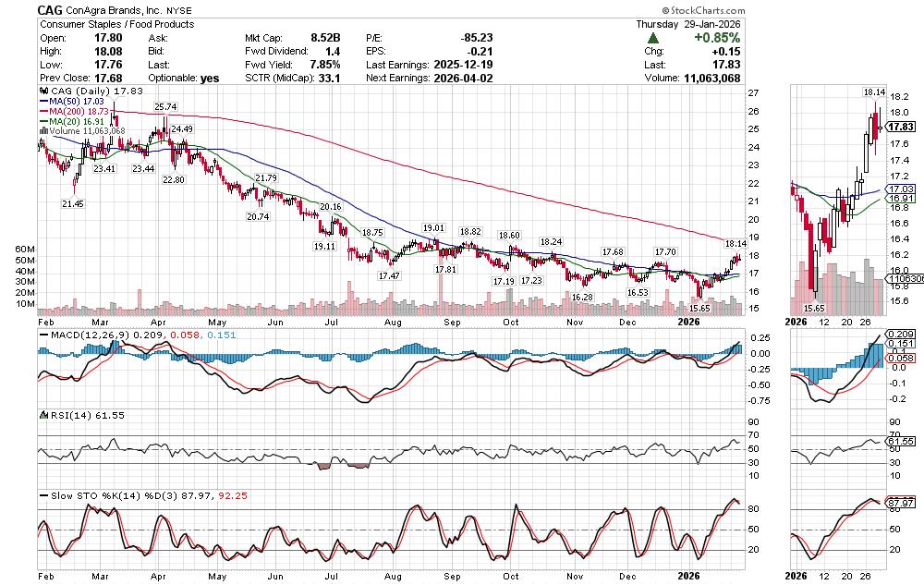
Task: Click the Slow STO line marker icon
Action: [x=43, y=496]
